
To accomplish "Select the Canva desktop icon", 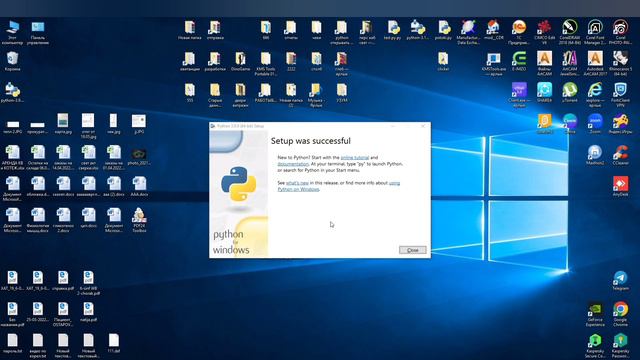I will point(569,124).
